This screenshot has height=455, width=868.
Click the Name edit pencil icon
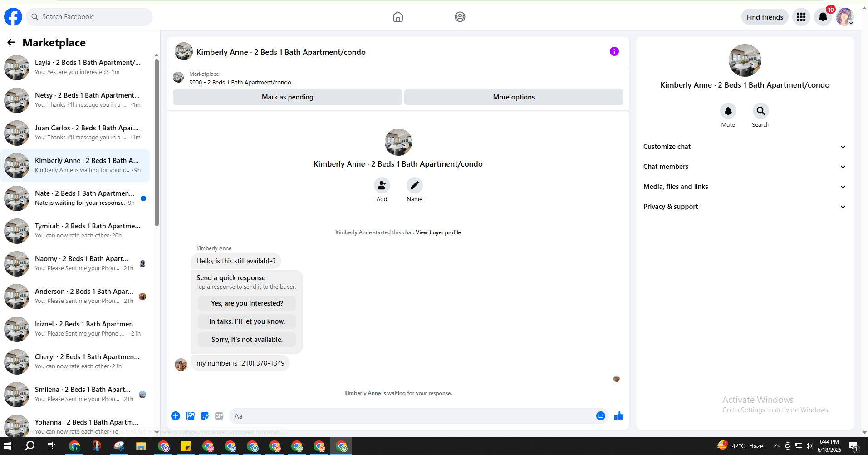[415, 185]
